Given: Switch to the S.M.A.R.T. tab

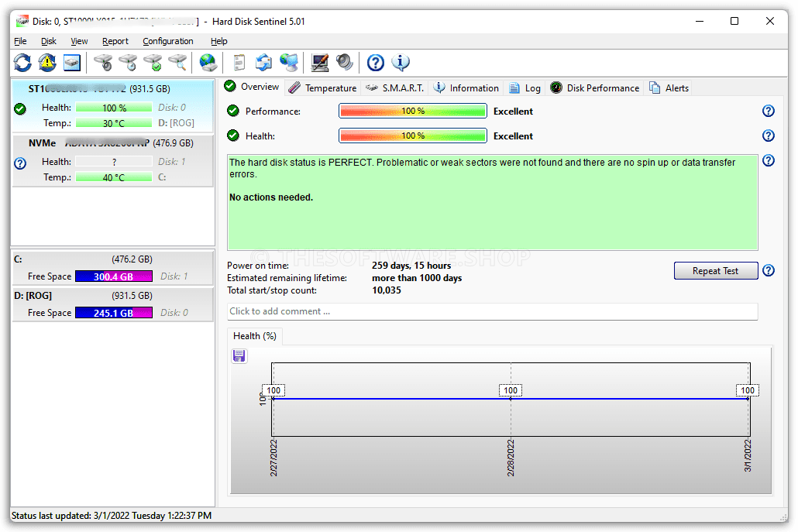Looking at the screenshot, I should [395, 88].
